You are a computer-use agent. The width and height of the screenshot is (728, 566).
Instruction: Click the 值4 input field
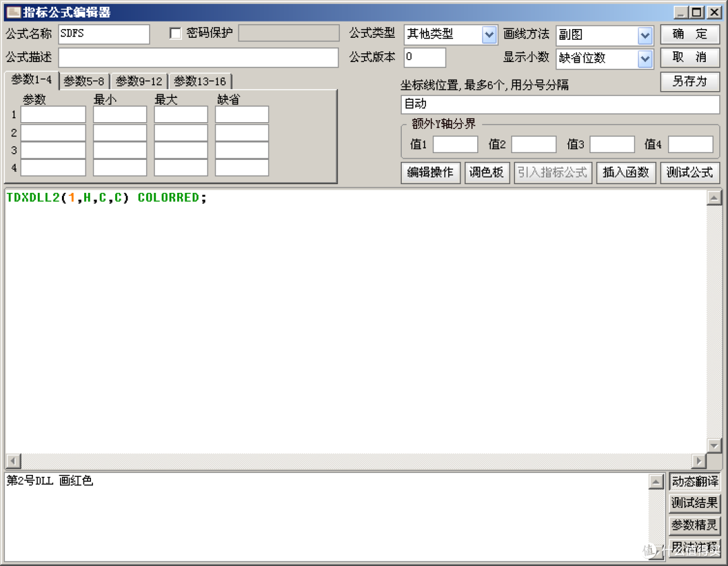tap(691, 144)
